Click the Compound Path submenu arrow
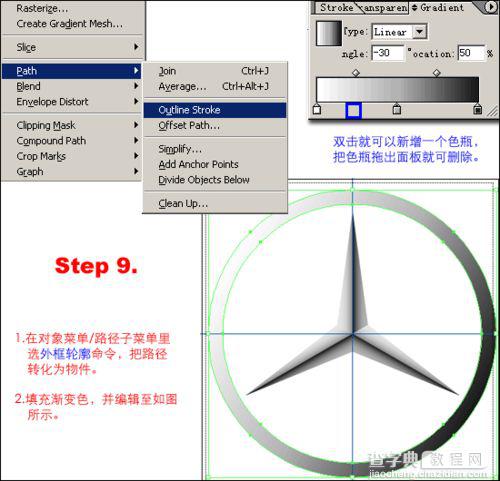500x481 pixels. coord(136,140)
